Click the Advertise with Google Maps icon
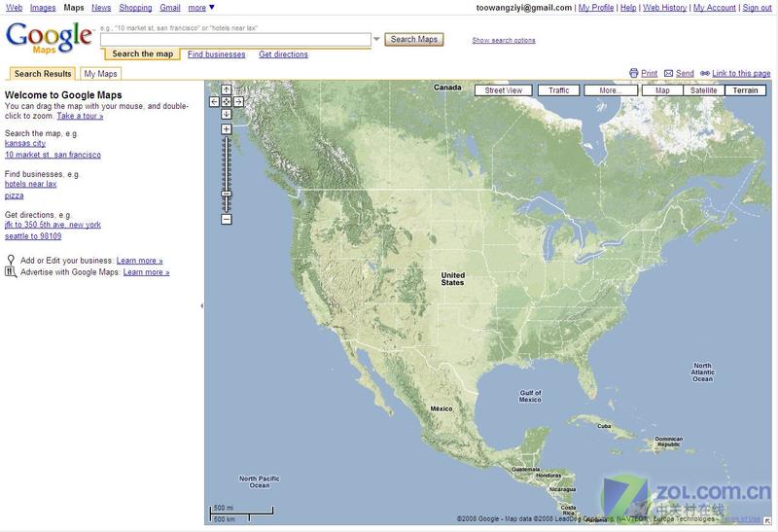 coord(11,272)
